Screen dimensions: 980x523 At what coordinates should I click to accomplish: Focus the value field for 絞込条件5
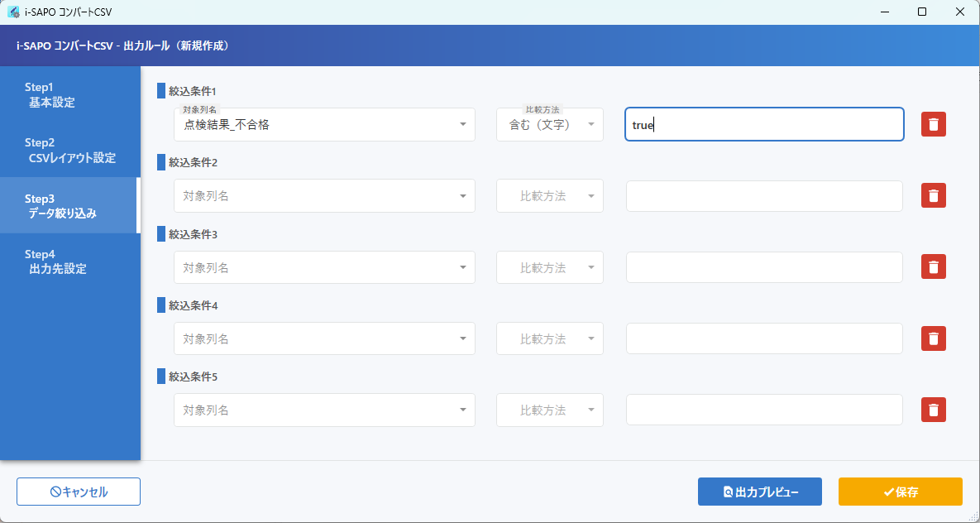764,410
